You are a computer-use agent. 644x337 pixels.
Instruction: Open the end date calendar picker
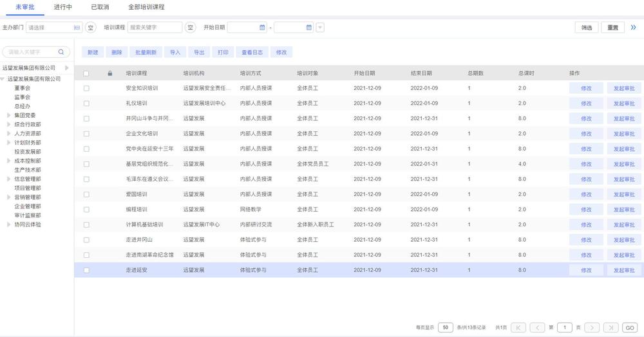(x=309, y=28)
